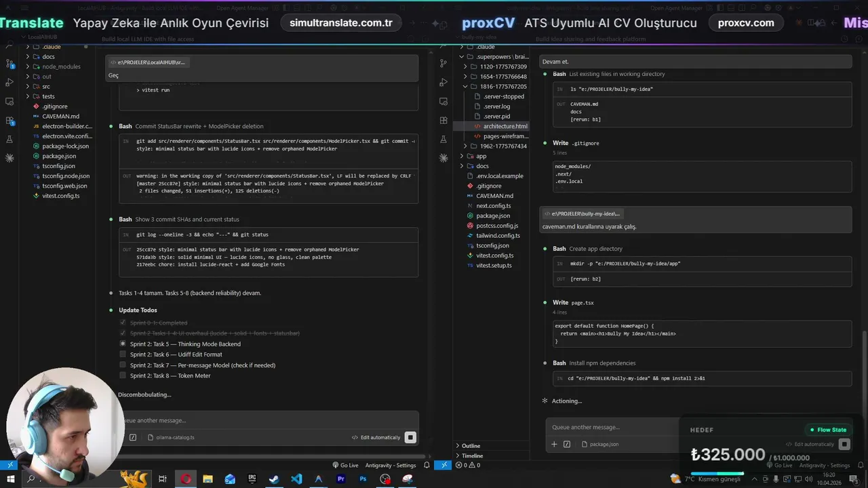Open Testing flask icon in left window
Viewport: 868px width, 488px height.
point(9,139)
